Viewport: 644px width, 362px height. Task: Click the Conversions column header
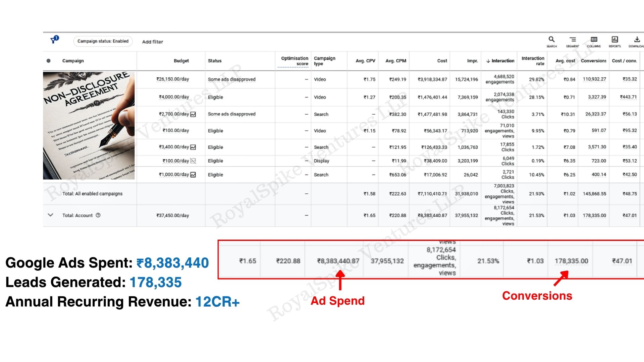593,61
